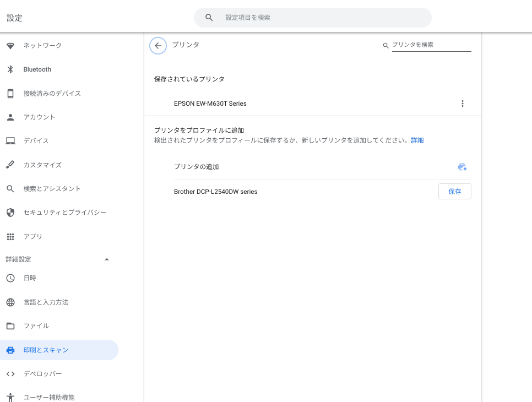Select the ネットワーク wifi icon
This screenshot has height=402, width=532.
(10, 46)
